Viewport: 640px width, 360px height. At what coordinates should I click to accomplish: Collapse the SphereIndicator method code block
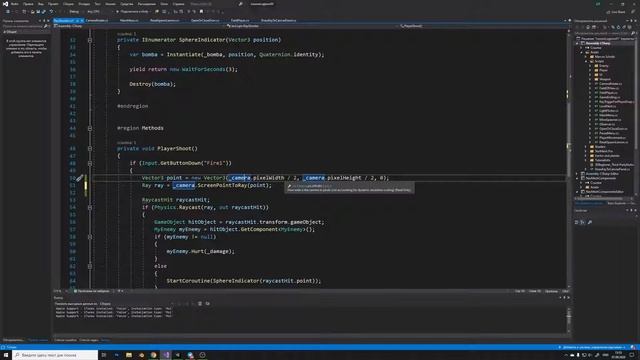90,40
